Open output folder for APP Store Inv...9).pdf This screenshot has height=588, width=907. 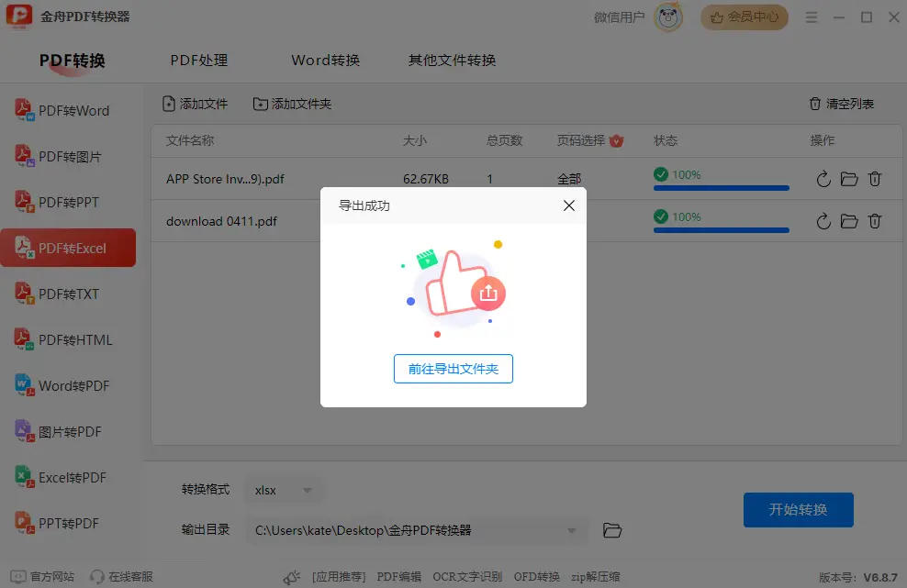(849, 179)
